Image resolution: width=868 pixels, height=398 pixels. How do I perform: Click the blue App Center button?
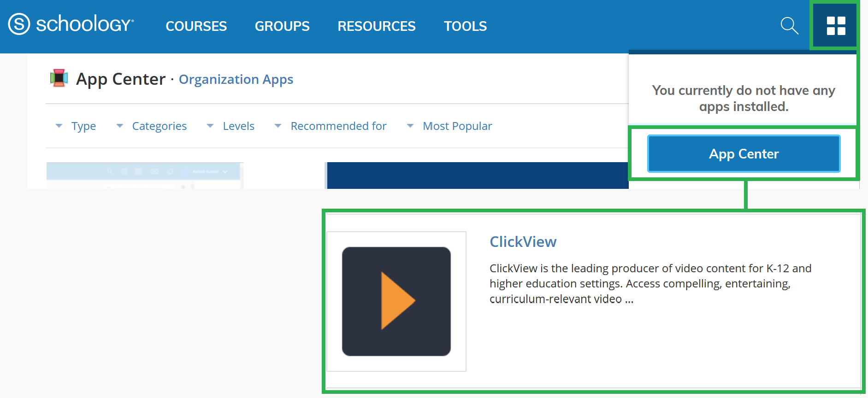coord(744,154)
